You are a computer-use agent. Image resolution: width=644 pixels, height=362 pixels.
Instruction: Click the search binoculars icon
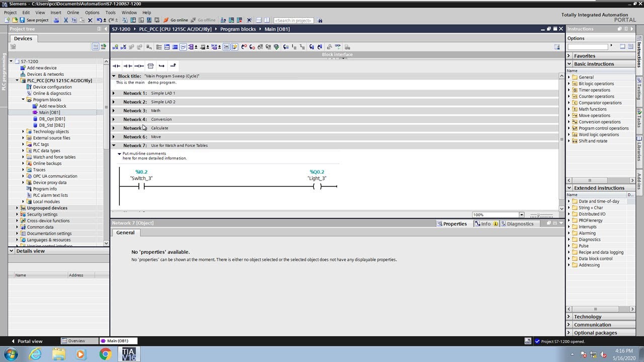coord(320,21)
